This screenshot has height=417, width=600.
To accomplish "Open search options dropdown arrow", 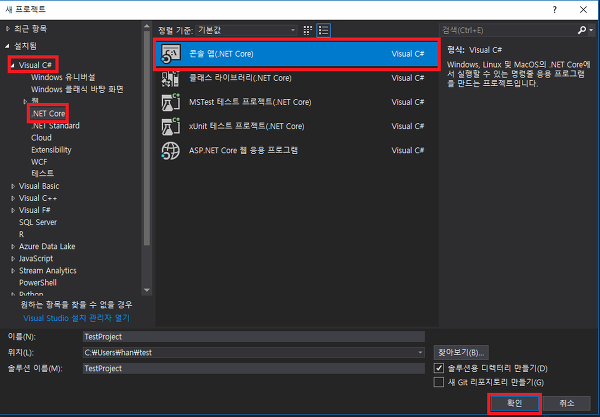I will 591,30.
